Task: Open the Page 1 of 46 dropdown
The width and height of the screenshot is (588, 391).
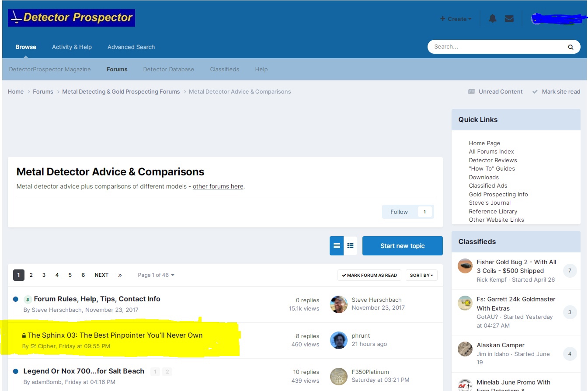Action: click(156, 275)
